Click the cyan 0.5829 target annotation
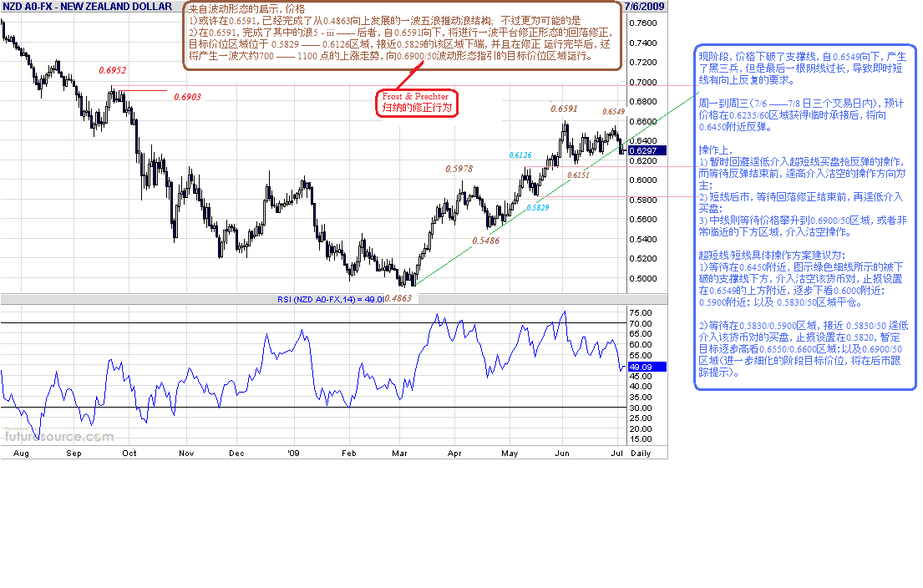 537,208
